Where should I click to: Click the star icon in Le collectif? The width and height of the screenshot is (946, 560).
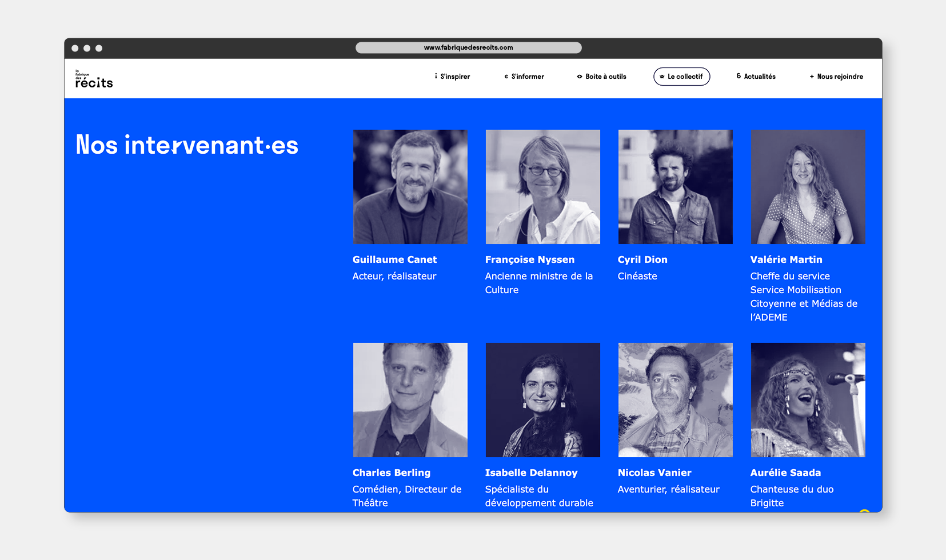pyautogui.click(x=662, y=77)
